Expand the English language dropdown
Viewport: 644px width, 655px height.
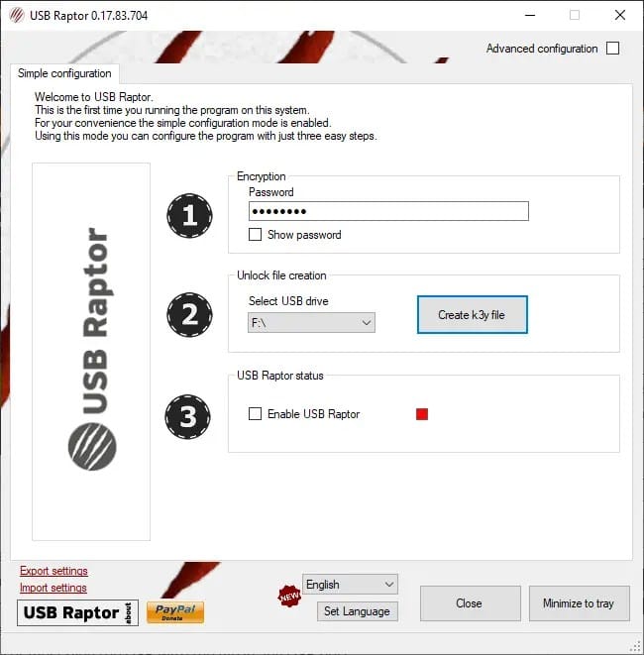tap(350, 585)
